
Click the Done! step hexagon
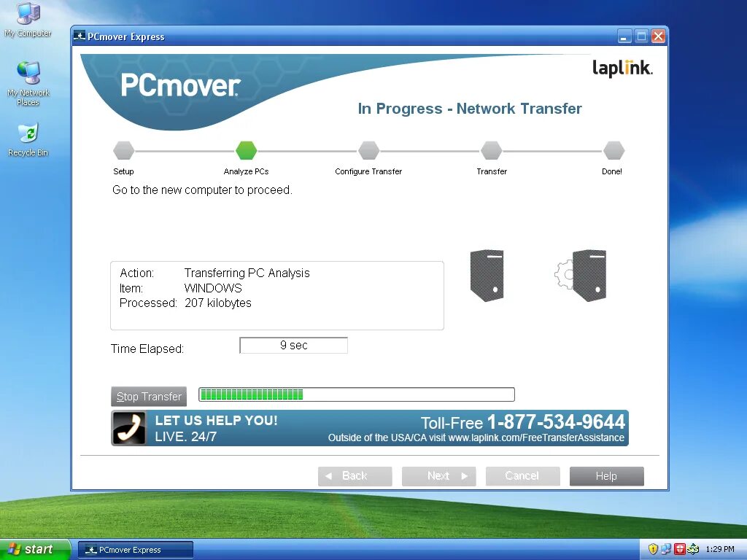pyautogui.click(x=614, y=150)
